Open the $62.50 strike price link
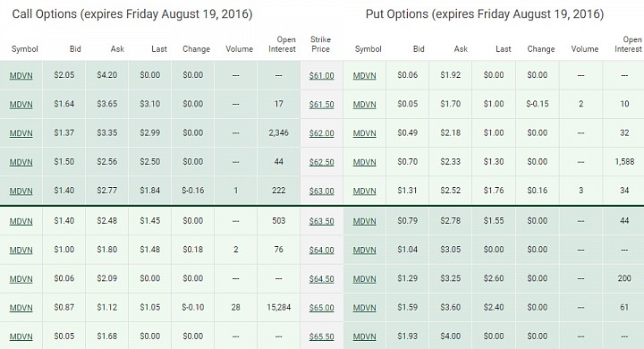 321,162
